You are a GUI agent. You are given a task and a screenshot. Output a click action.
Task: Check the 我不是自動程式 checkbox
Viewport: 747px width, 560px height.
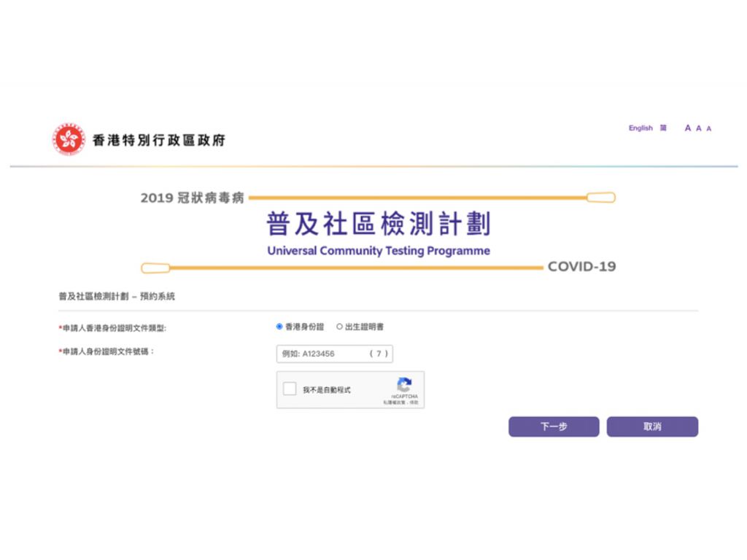click(290, 389)
